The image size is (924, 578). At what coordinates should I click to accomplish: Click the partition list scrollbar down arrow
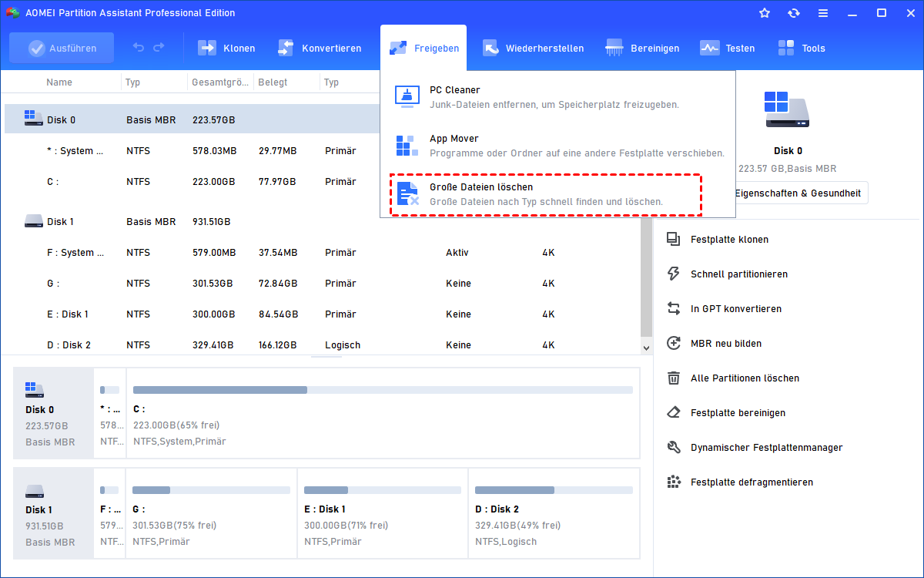pyautogui.click(x=647, y=348)
